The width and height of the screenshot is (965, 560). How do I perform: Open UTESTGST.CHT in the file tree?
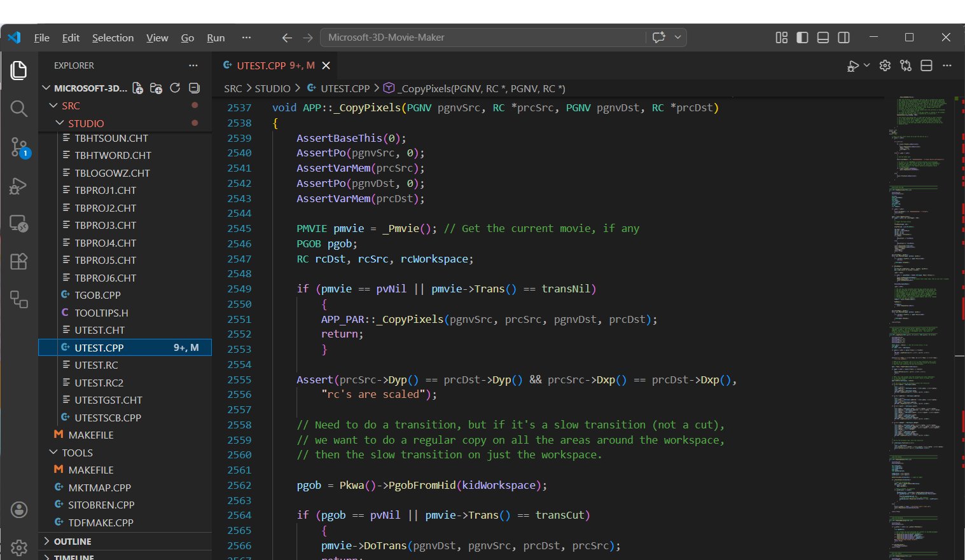tap(108, 400)
